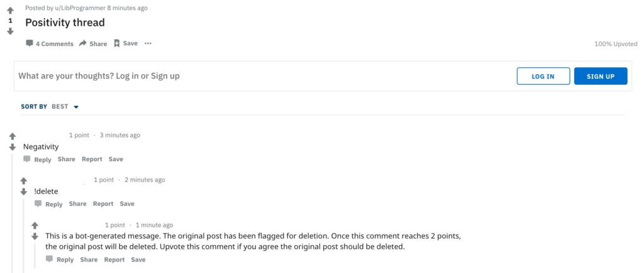Viewport: 644px width, 273px height.
Task: Downvote the "Negativity" comment
Action: pos(12,147)
